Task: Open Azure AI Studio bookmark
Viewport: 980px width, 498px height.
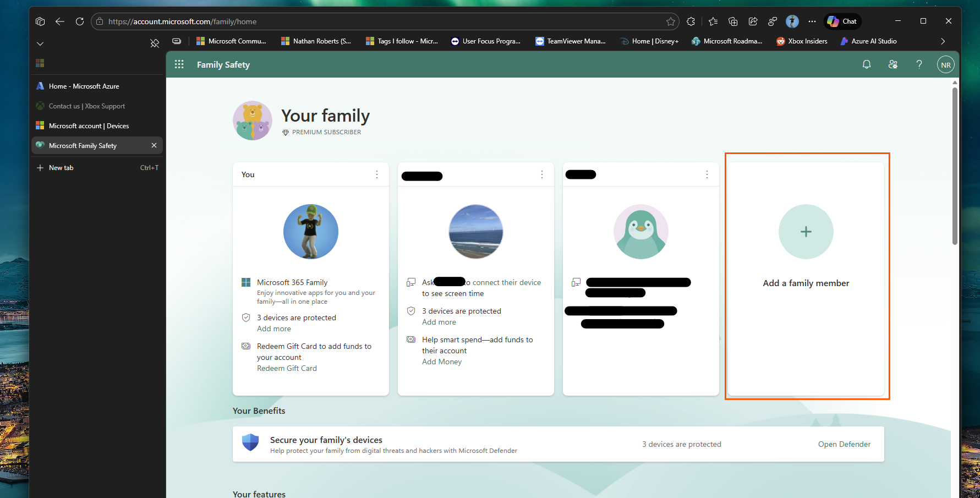Action: tap(868, 41)
